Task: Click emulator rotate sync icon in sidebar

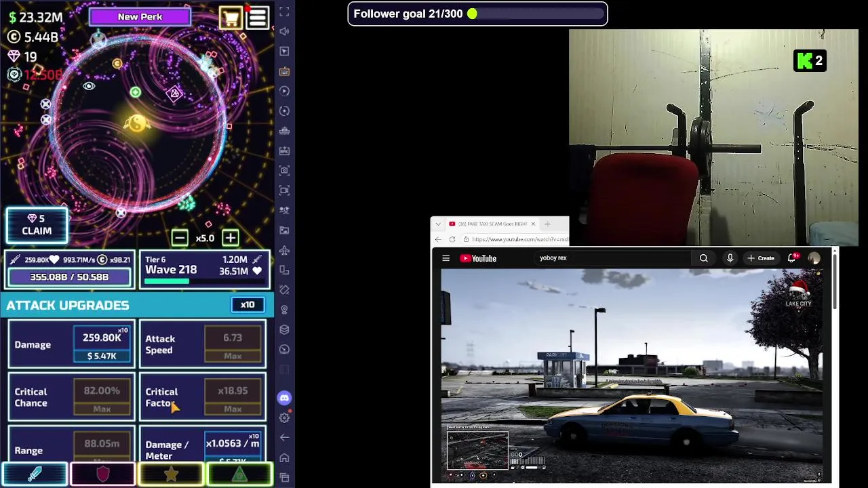Action: click(x=284, y=110)
